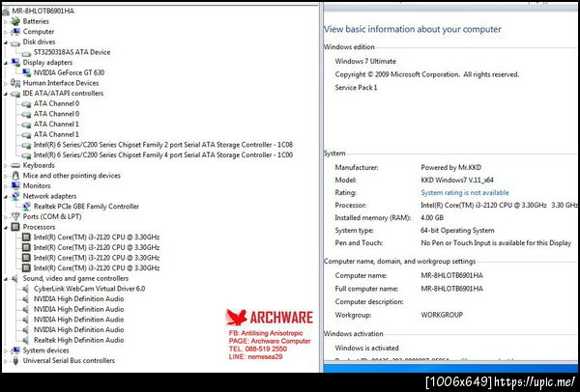Click the '64-bit Operating System' value
Viewport: 580px width, 392px height.
(457, 230)
